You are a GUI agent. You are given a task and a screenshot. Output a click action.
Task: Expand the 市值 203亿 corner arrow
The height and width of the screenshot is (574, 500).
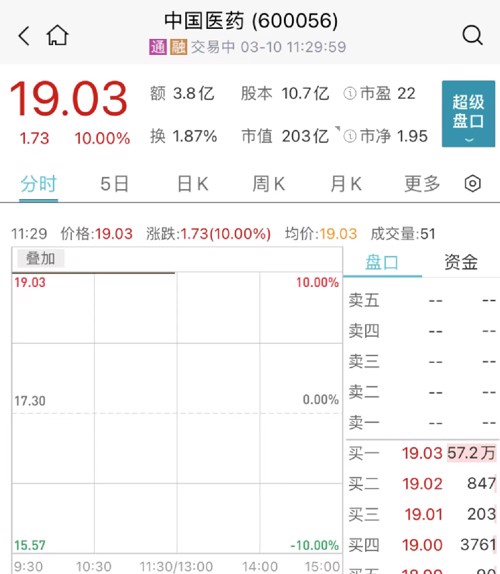tap(337, 128)
